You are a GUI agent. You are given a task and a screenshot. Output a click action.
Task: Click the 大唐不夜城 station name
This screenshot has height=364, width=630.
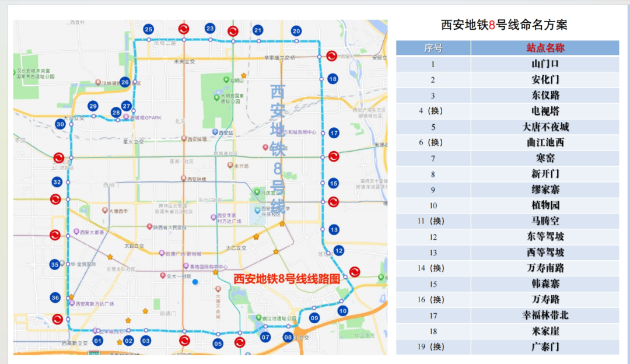[545, 127]
